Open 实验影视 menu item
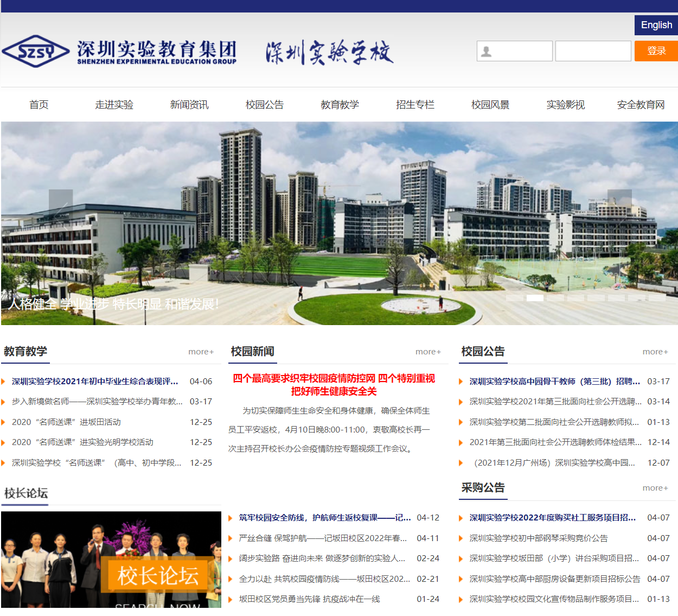 (566, 105)
